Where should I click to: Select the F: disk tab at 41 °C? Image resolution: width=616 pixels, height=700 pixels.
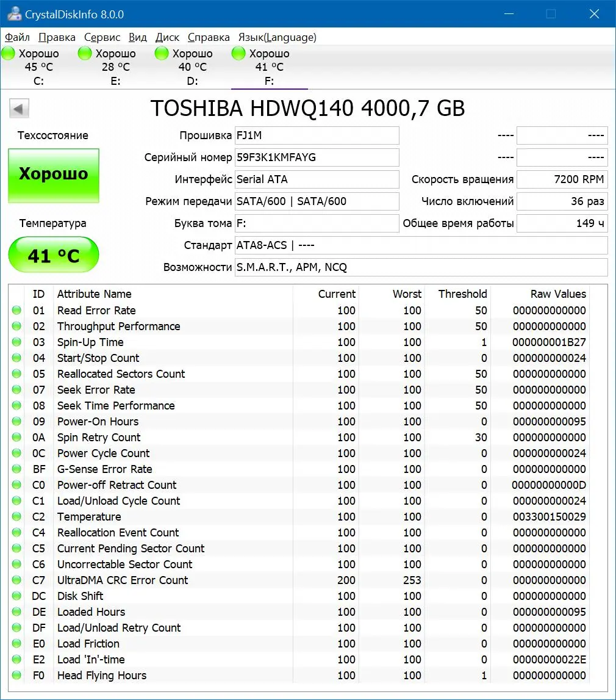(x=269, y=67)
